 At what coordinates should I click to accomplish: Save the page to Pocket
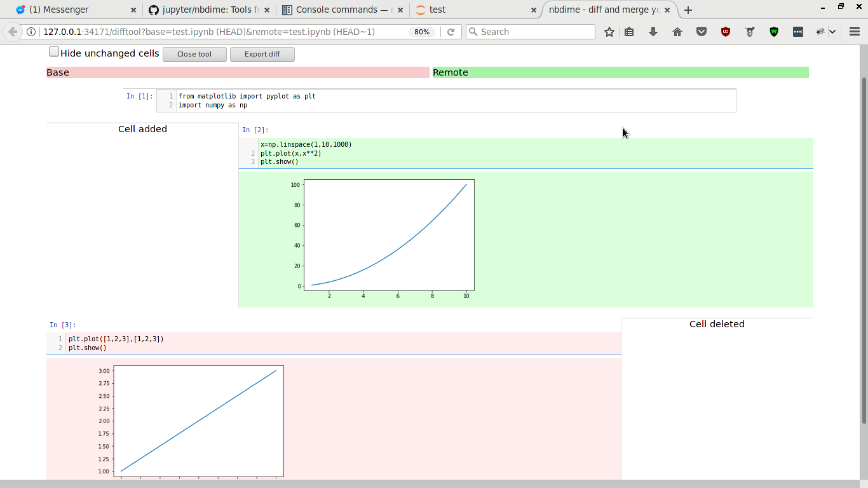pos(702,31)
